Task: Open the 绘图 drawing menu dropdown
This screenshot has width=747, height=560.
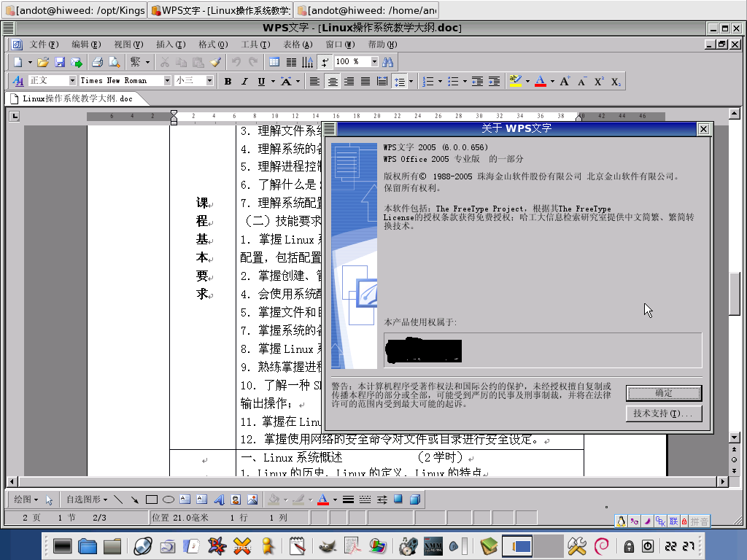Action: 26,499
